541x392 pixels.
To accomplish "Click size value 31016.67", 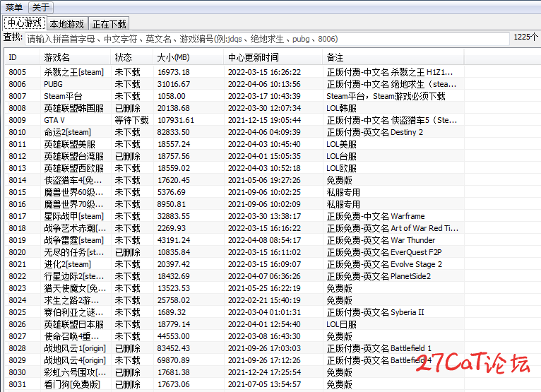I will click(174, 84).
